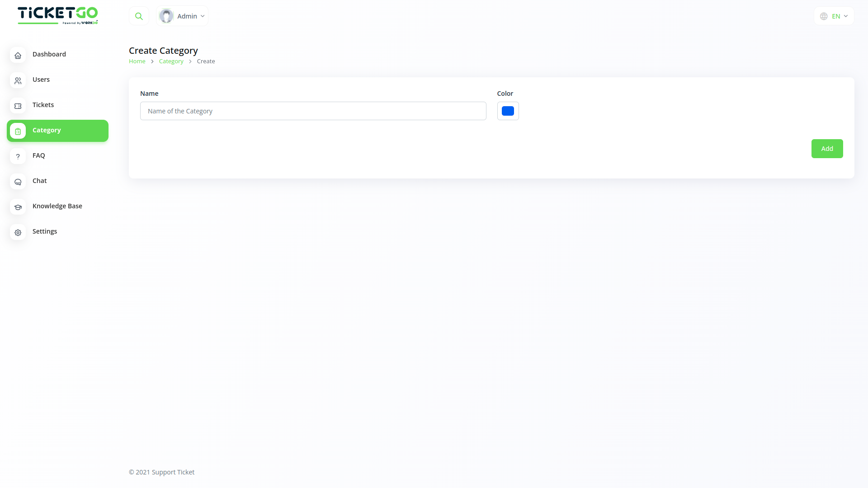Click the Tickets icon in sidebar
The height and width of the screenshot is (488, 868).
[x=18, y=106]
